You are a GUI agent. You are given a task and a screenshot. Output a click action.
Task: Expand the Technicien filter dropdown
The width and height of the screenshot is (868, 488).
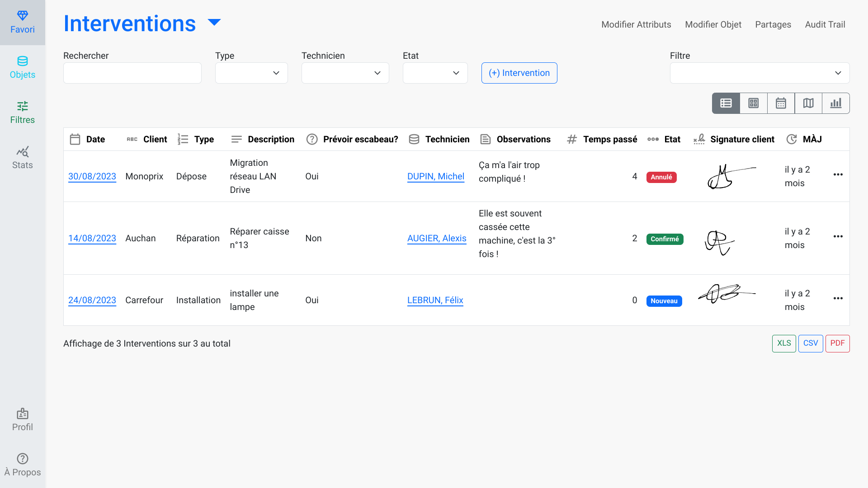point(345,73)
